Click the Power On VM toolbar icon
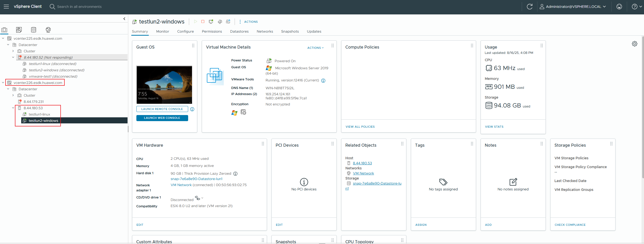The height and width of the screenshot is (244, 644). [x=195, y=21]
